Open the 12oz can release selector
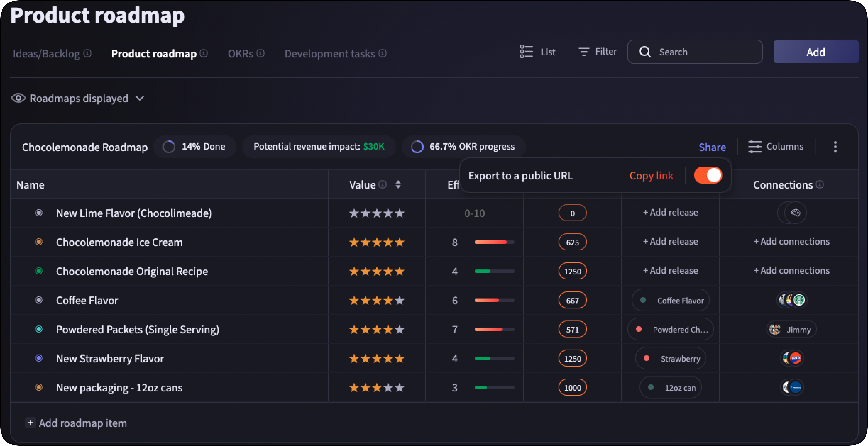 click(670, 388)
